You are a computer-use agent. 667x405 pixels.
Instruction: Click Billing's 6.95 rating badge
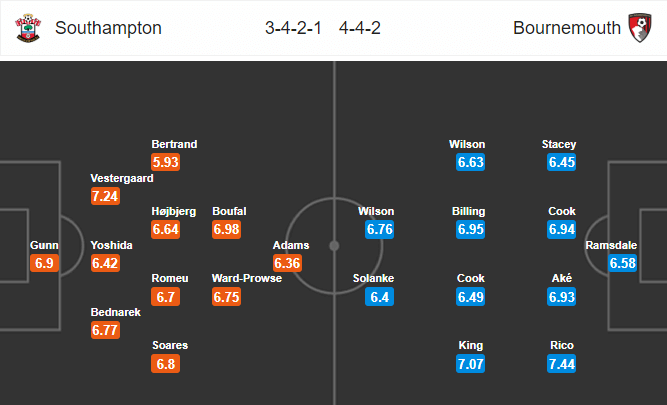(x=470, y=229)
